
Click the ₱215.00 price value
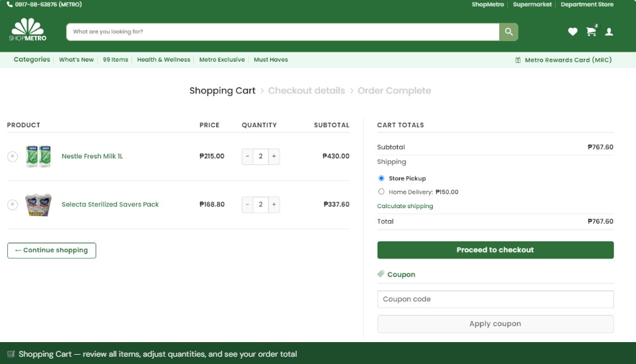click(x=212, y=156)
